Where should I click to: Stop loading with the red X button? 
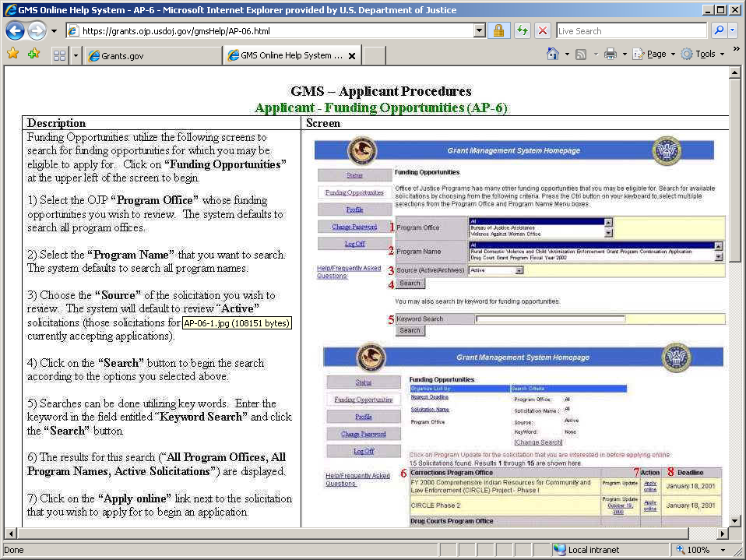click(x=543, y=31)
